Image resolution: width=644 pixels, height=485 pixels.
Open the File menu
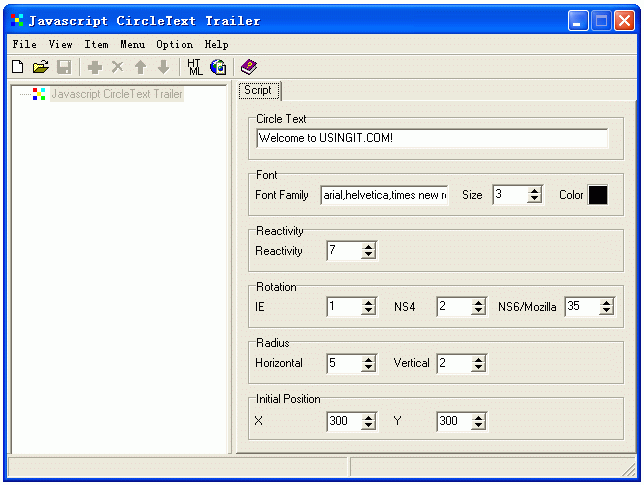point(24,44)
